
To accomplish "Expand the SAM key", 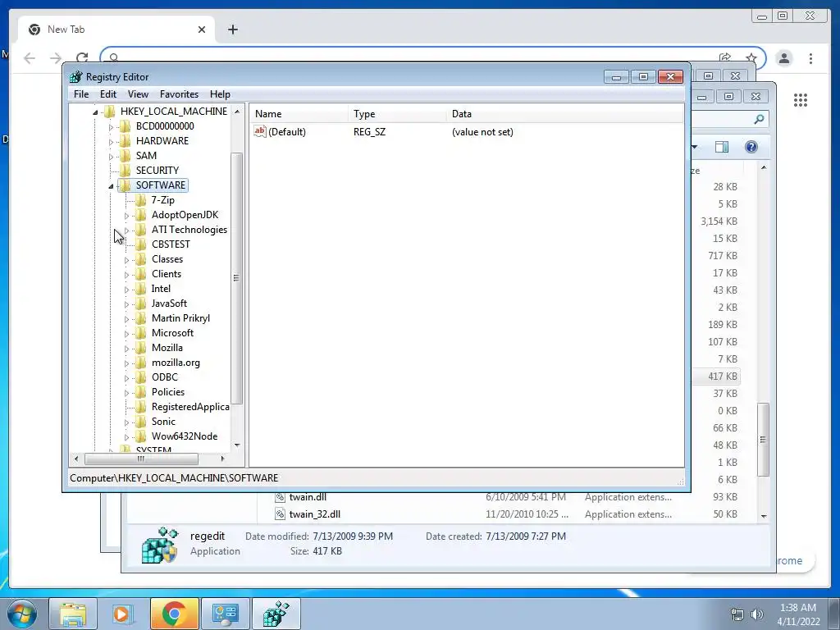I will pyautogui.click(x=111, y=157).
